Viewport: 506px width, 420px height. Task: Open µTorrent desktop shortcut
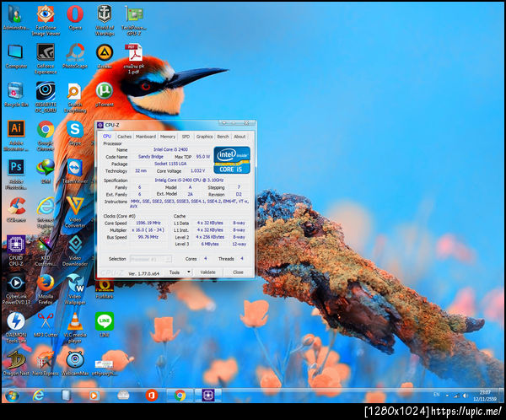pos(105,94)
